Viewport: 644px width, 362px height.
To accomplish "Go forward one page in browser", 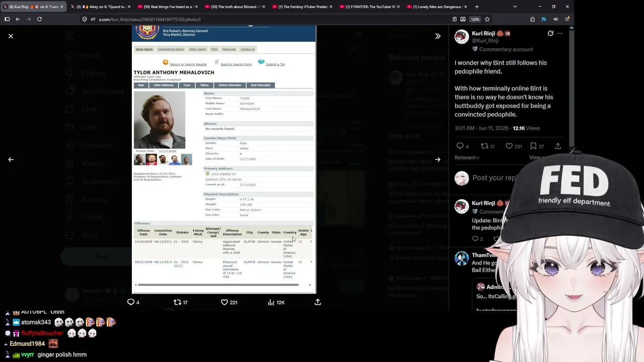I will [28, 19].
